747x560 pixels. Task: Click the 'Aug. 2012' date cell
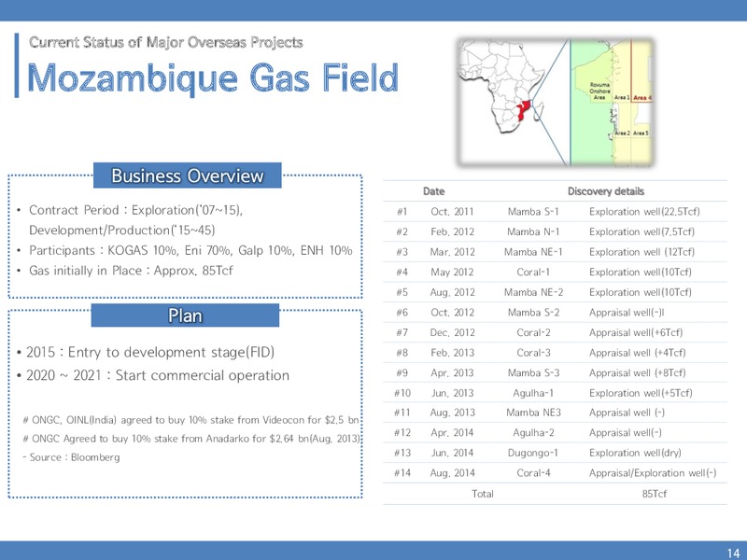click(452, 292)
